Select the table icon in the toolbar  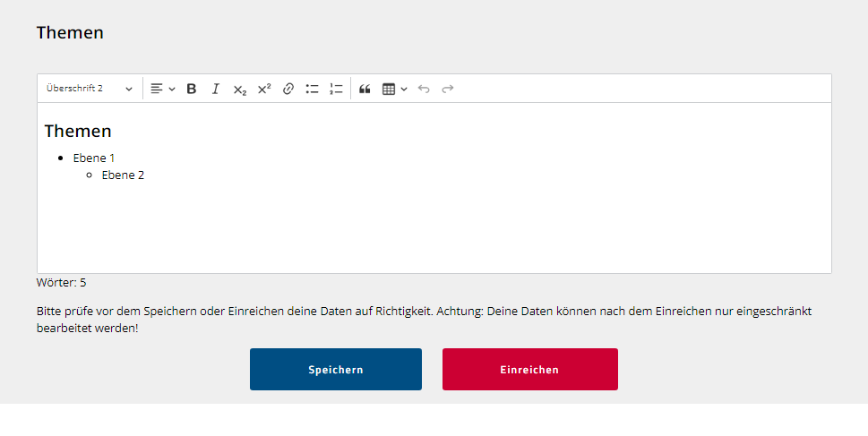[389, 89]
